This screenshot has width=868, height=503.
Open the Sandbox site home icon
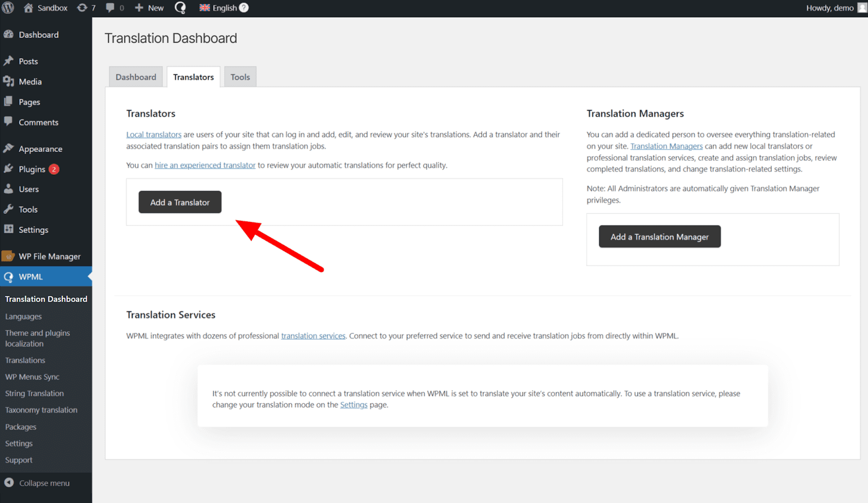coord(28,8)
